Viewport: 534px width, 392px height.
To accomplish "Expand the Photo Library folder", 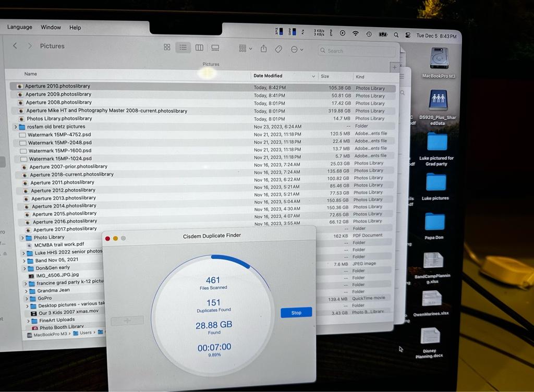I will (x=22, y=238).
